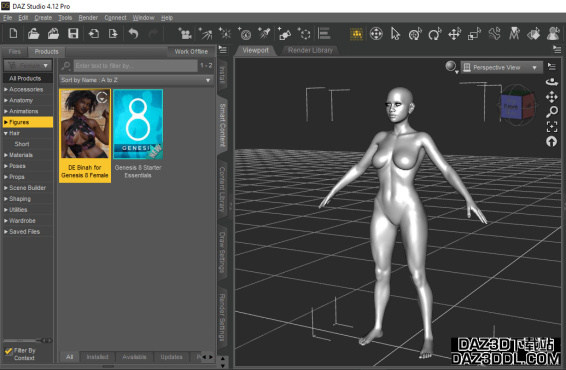Screen dimensions: 566x370
Task: Select the Node Selection arrow tool
Action: tap(396, 34)
